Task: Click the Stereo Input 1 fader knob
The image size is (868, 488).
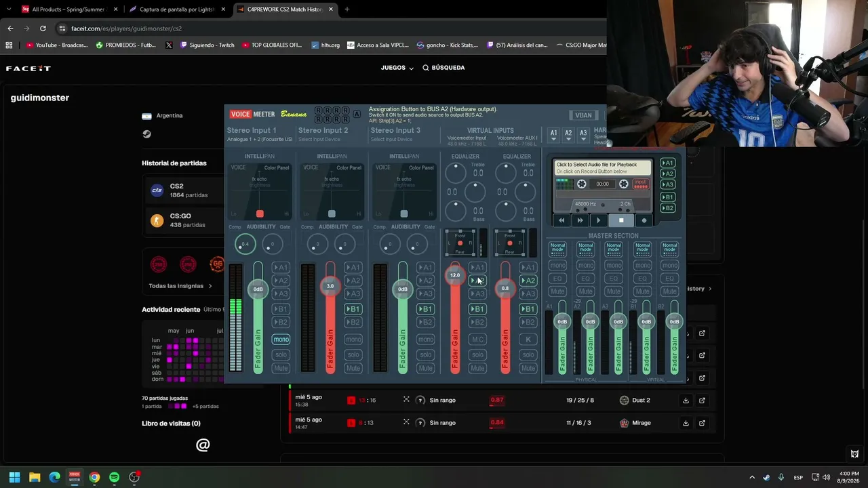Action: (258, 289)
